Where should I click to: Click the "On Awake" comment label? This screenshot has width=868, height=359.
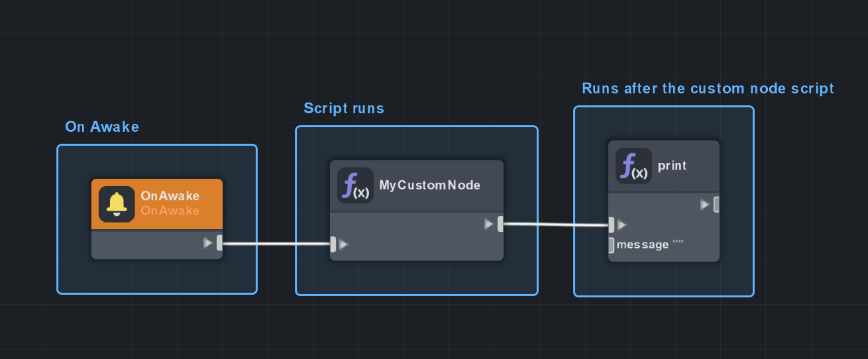pyautogui.click(x=102, y=127)
